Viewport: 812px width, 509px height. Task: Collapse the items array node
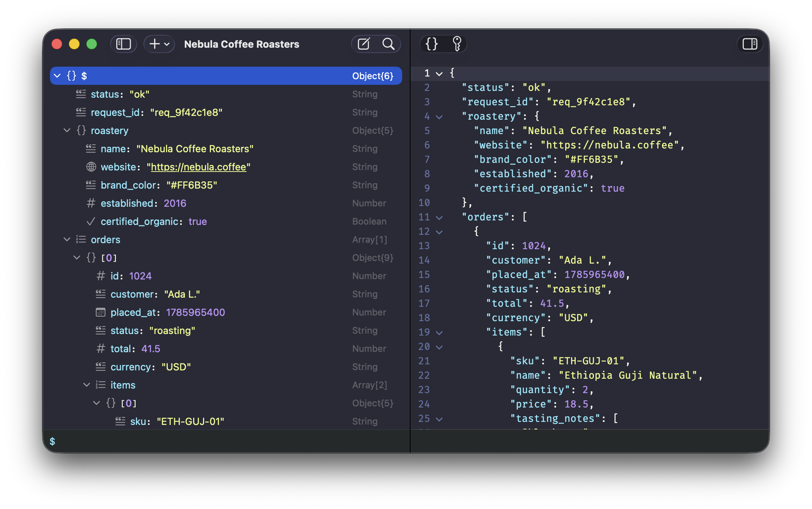87,385
